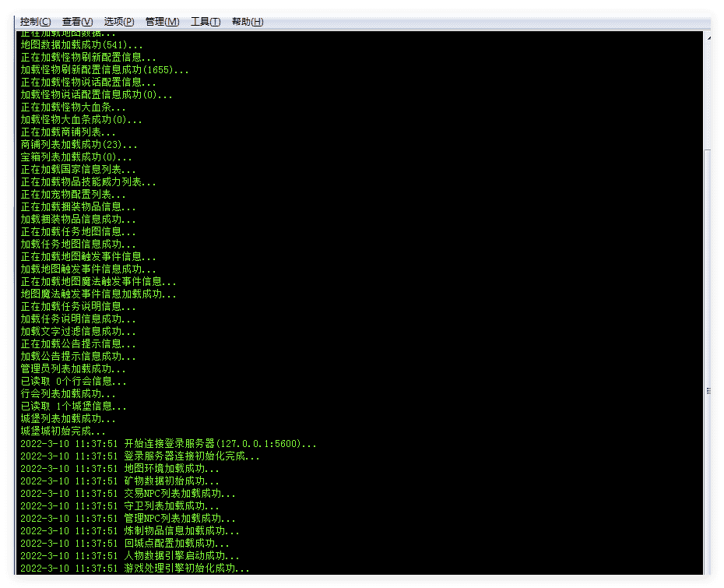Image resolution: width=724 pixels, height=588 pixels.
Task: Click log line 加载捆装物品信息成功...
Action: pos(78,220)
